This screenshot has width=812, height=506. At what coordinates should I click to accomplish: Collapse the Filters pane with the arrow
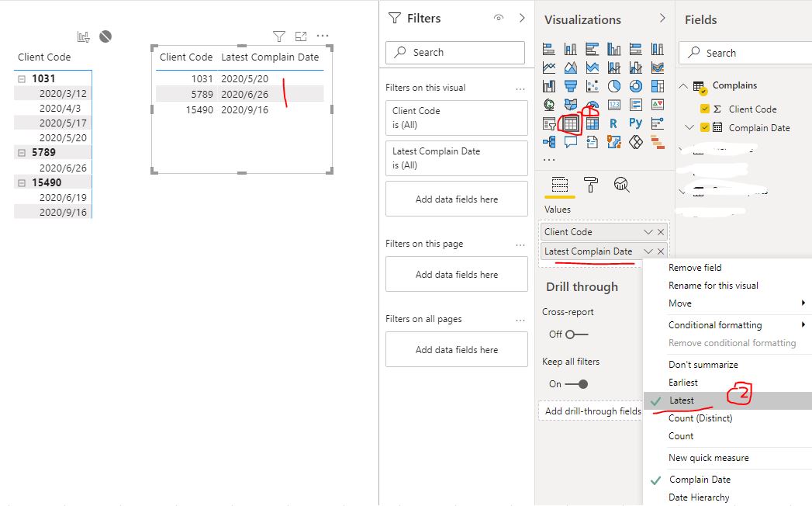point(522,18)
